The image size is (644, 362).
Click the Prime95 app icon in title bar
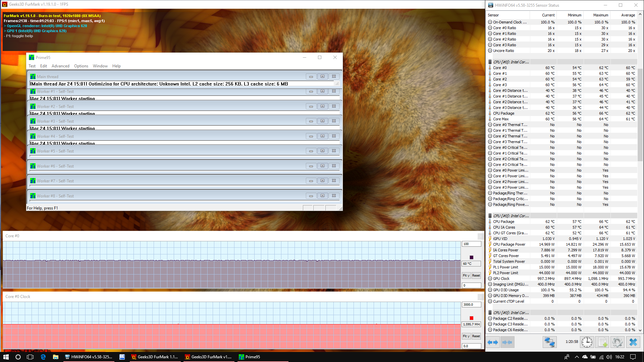click(32, 57)
